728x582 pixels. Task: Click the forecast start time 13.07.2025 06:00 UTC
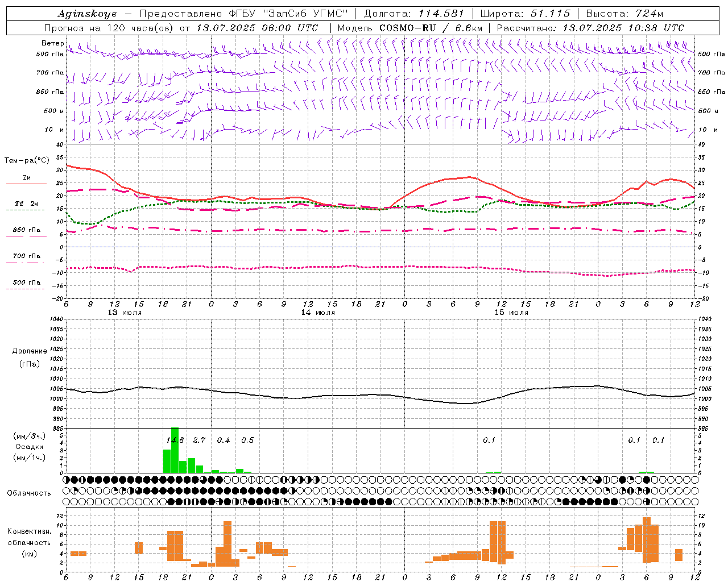[x=257, y=28]
